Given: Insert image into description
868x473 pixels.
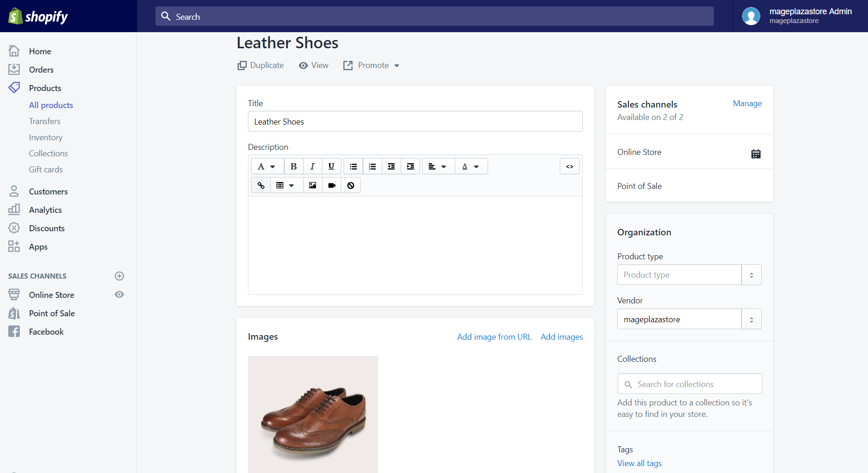Looking at the screenshot, I should point(312,185).
